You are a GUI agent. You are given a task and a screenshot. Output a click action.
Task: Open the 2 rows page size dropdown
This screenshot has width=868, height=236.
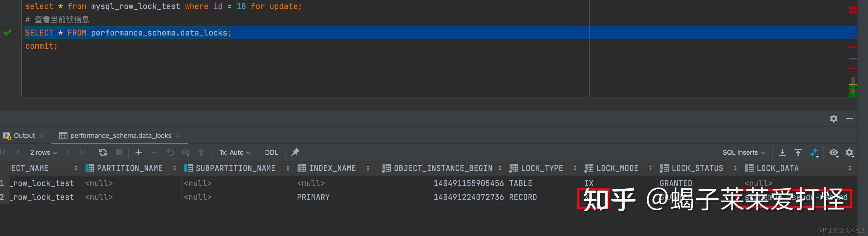coord(43,153)
